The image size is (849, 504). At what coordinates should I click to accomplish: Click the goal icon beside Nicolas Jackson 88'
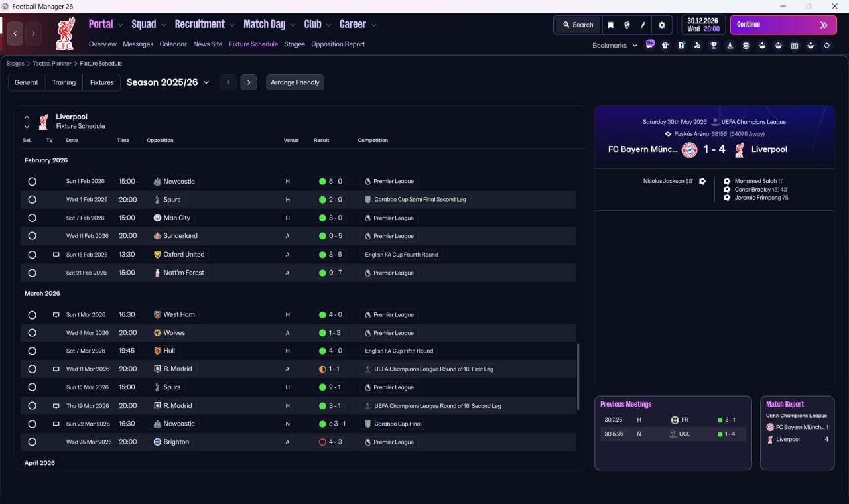[x=702, y=181]
